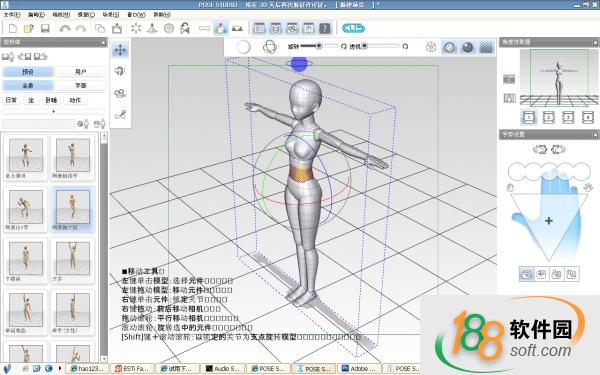Select camera slot 1
The width and height of the screenshot is (600, 375).
click(x=528, y=117)
